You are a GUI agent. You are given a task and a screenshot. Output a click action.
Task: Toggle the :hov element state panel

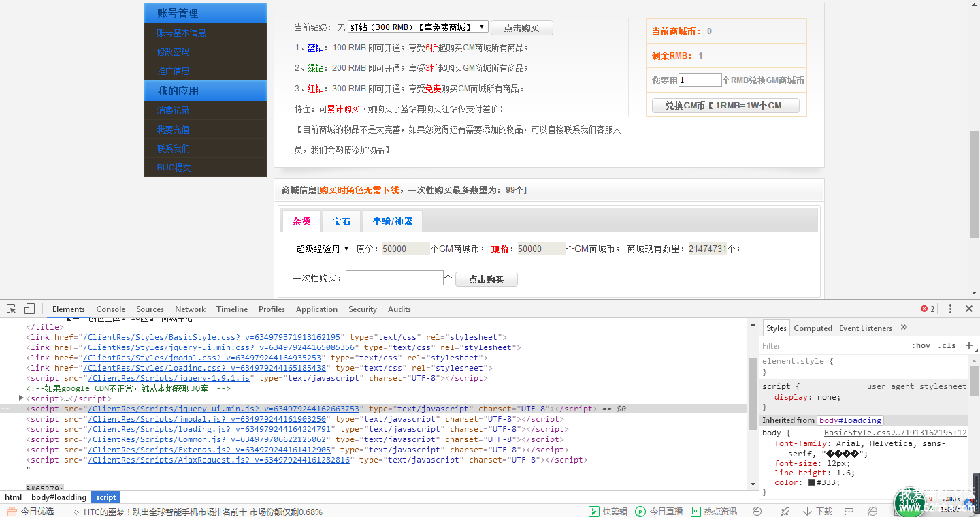(x=921, y=345)
